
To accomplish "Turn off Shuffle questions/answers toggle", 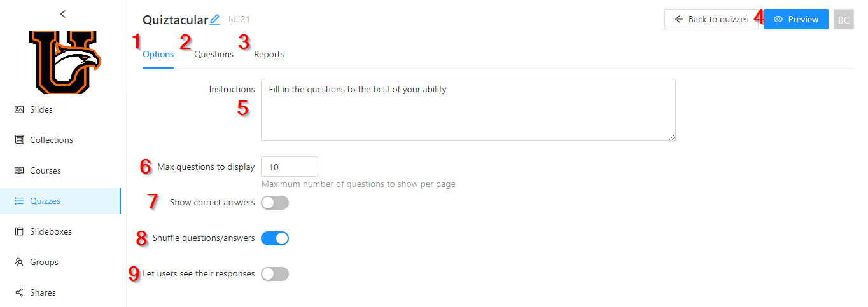I will (x=275, y=238).
